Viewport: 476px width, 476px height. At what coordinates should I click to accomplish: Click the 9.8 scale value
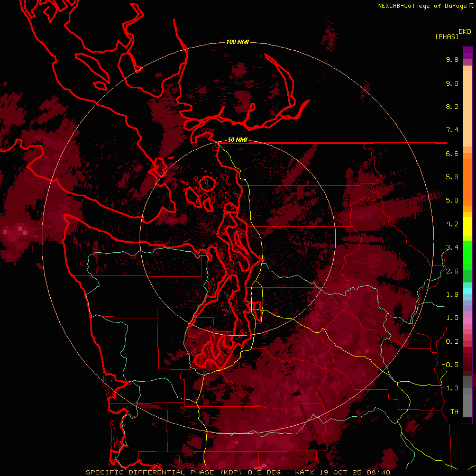(x=452, y=59)
